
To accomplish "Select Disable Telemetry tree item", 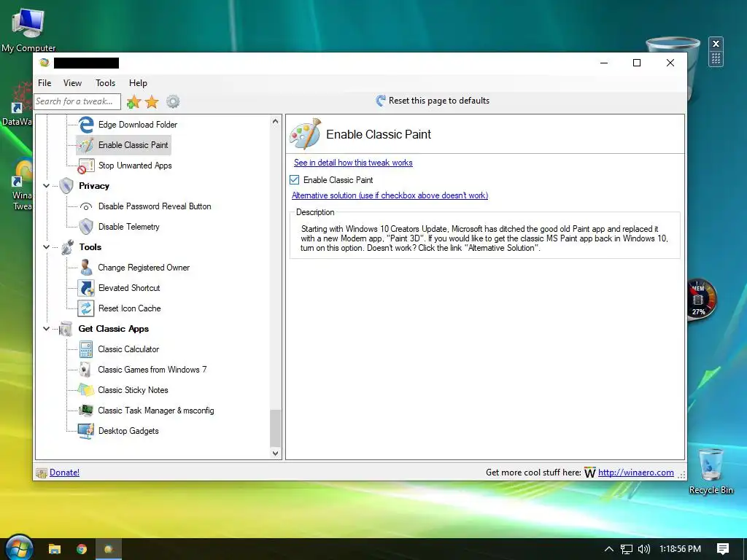I will tap(128, 227).
